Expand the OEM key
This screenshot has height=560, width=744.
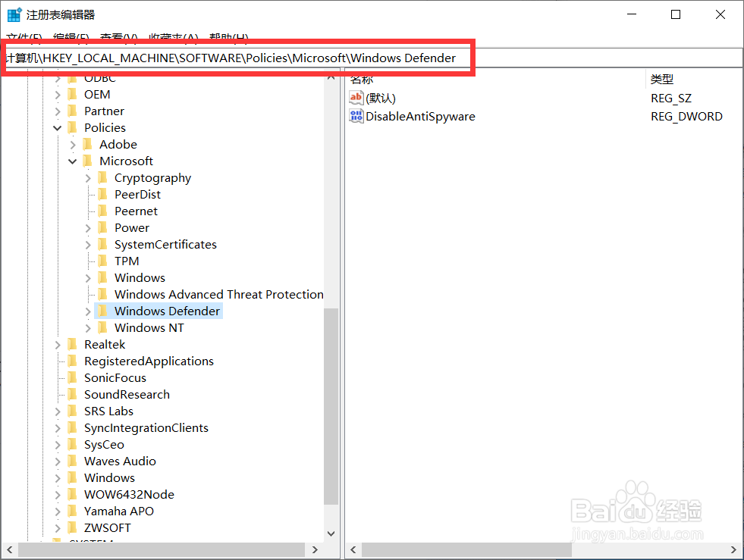58,95
